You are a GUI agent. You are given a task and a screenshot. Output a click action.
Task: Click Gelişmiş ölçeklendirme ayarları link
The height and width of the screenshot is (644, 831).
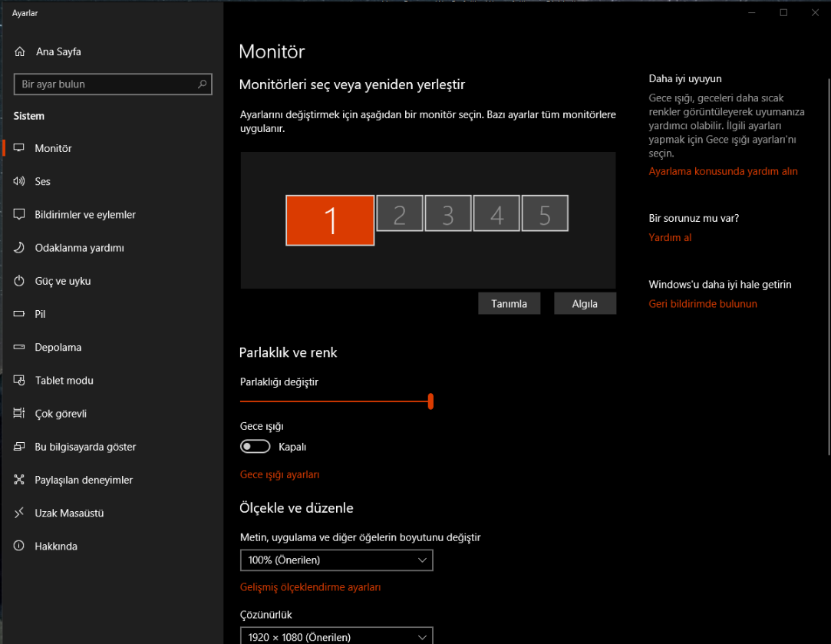310,586
